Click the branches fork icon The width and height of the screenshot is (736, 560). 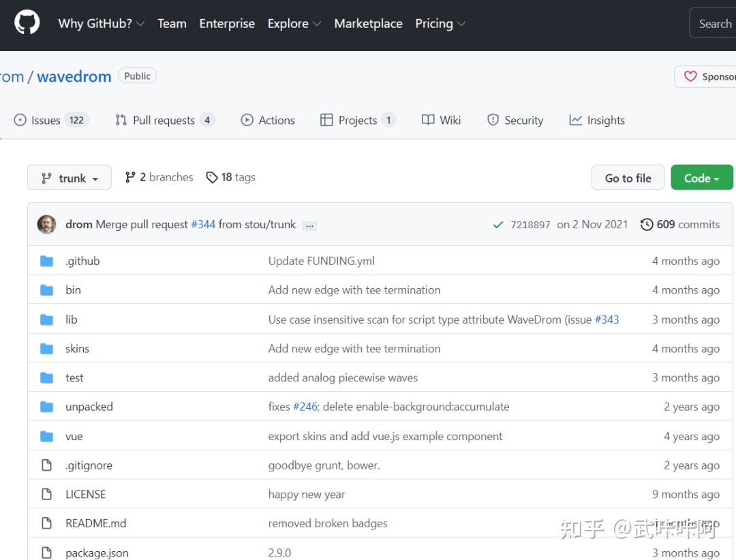click(130, 177)
